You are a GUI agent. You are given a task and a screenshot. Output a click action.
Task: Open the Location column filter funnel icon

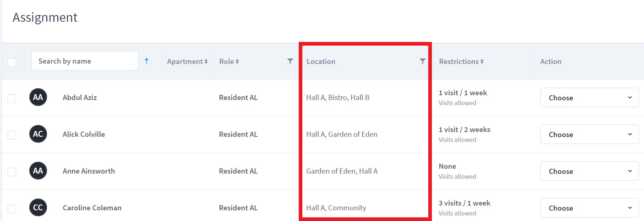coord(423,61)
